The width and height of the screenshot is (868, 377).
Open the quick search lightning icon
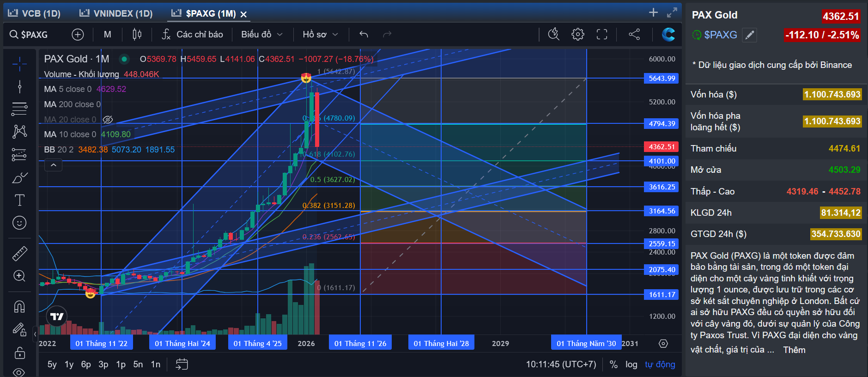pos(553,34)
